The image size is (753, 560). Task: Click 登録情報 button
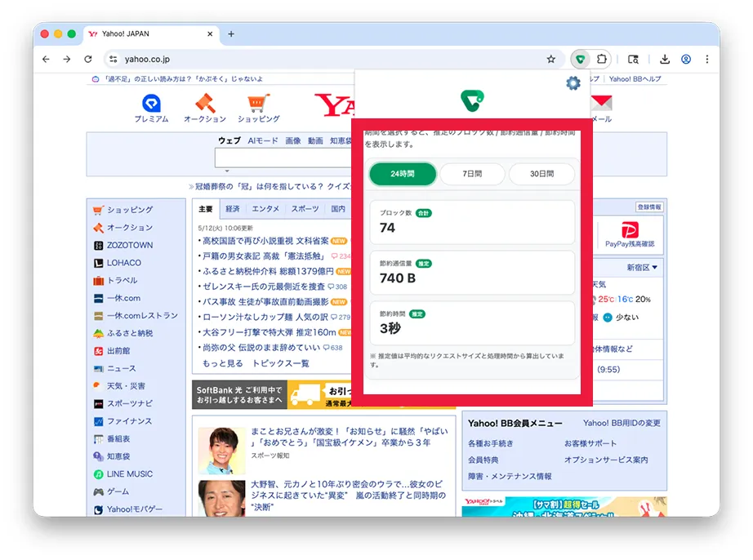pyautogui.click(x=649, y=207)
